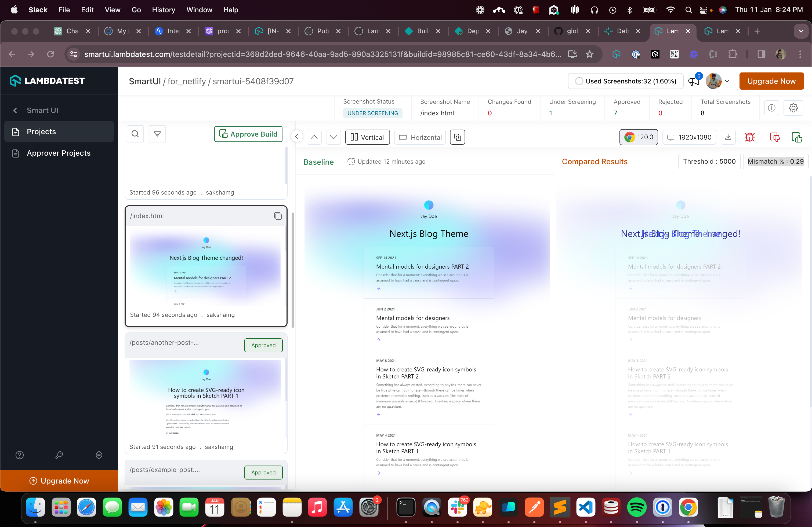
Task: Click the download screenshot icon
Action: [x=727, y=137]
